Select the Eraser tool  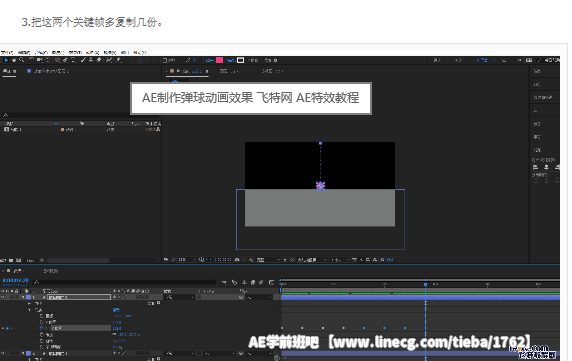(x=98, y=60)
